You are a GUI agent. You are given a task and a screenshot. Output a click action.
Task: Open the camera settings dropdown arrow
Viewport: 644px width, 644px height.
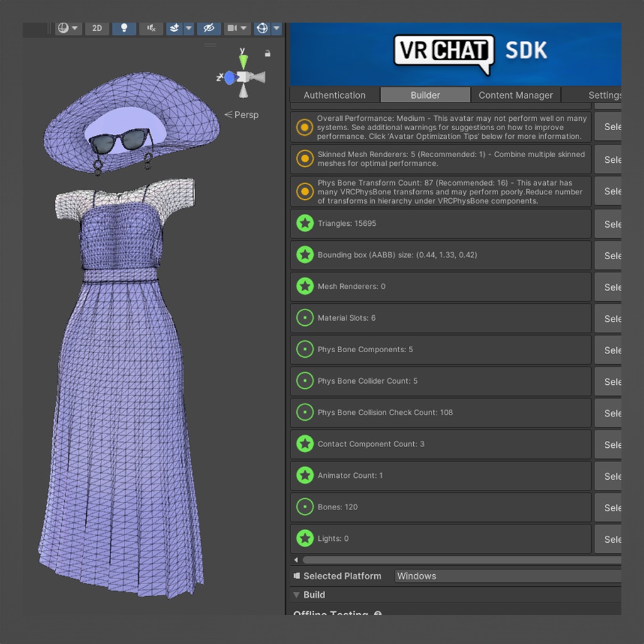point(244,28)
